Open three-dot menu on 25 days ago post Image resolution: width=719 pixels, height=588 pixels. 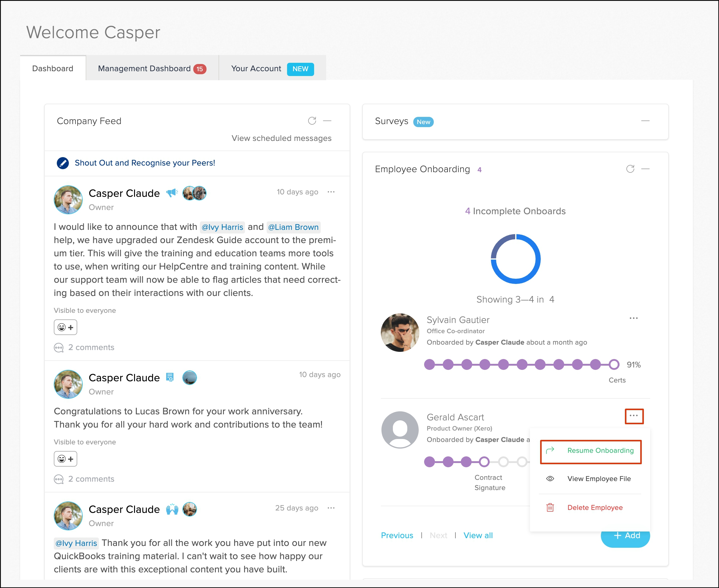pyautogui.click(x=331, y=508)
